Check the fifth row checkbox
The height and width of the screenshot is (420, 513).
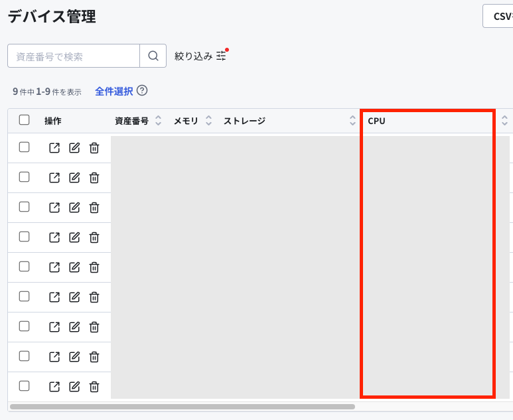pos(24,267)
